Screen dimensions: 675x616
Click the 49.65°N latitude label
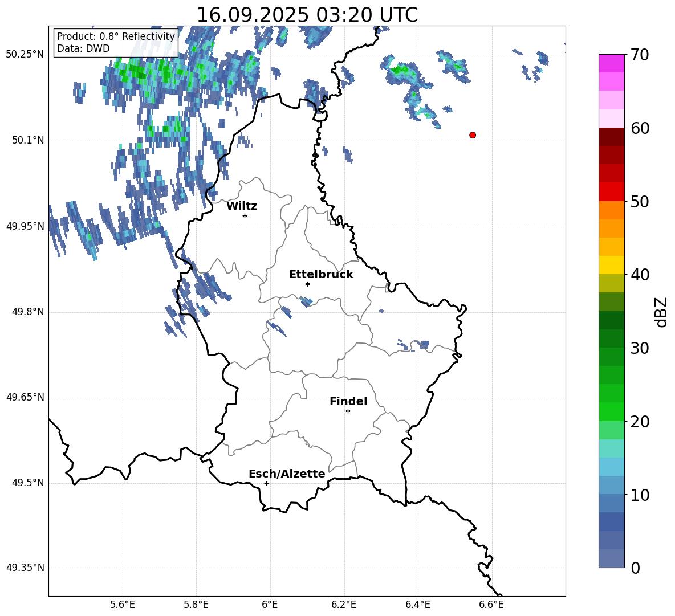pyautogui.click(x=25, y=397)
